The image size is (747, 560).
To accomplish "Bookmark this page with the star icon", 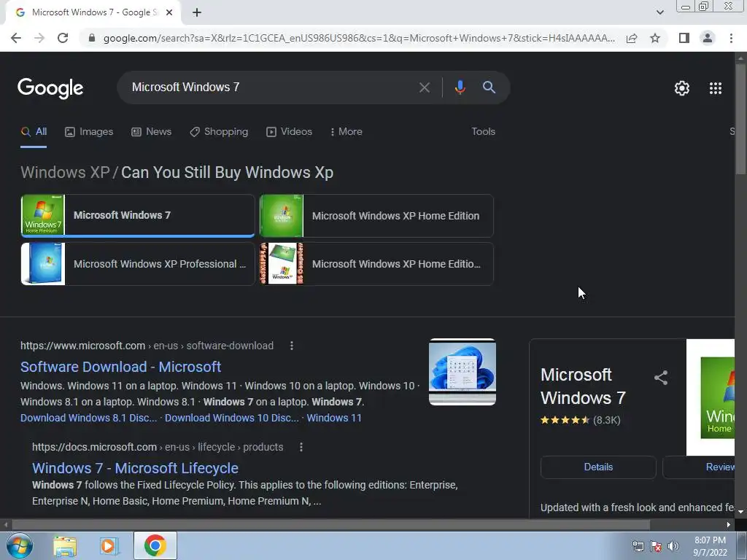I will pyautogui.click(x=655, y=38).
